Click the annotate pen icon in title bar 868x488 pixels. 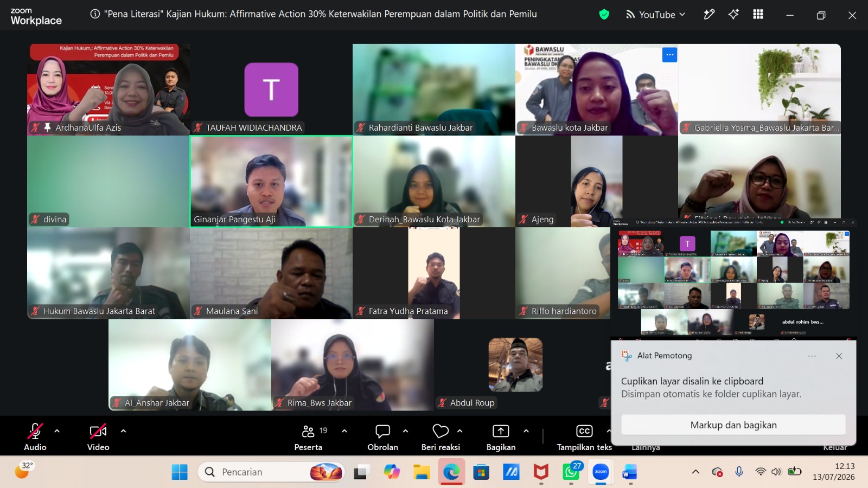coord(709,15)
